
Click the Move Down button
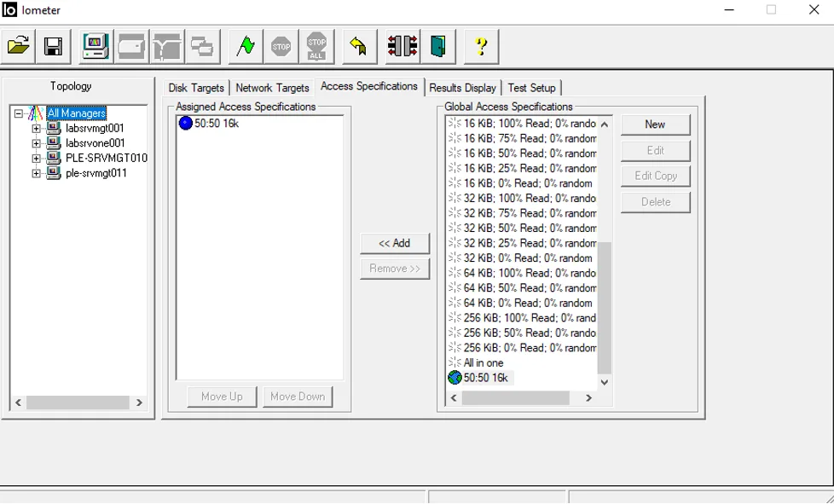point(298,397)
